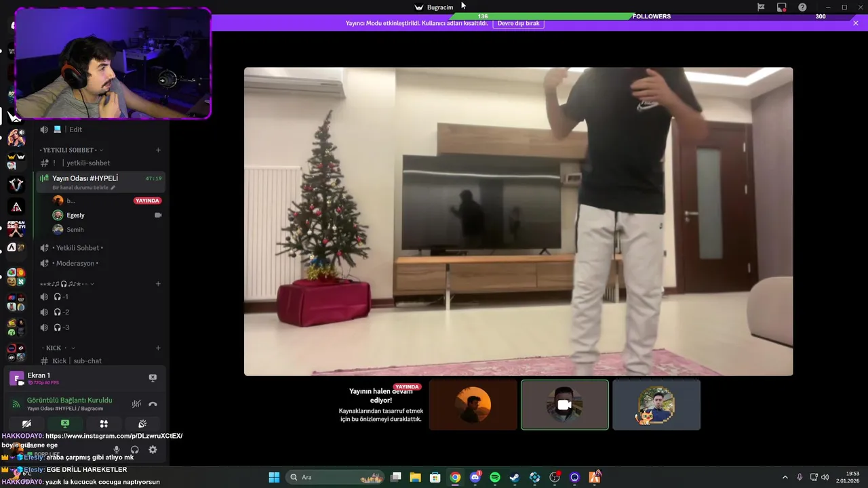The width and height of the screenshot is (868, 488).
Task: Collapse the YETKILI SOHBET category
Action: (x=71, y=150)
